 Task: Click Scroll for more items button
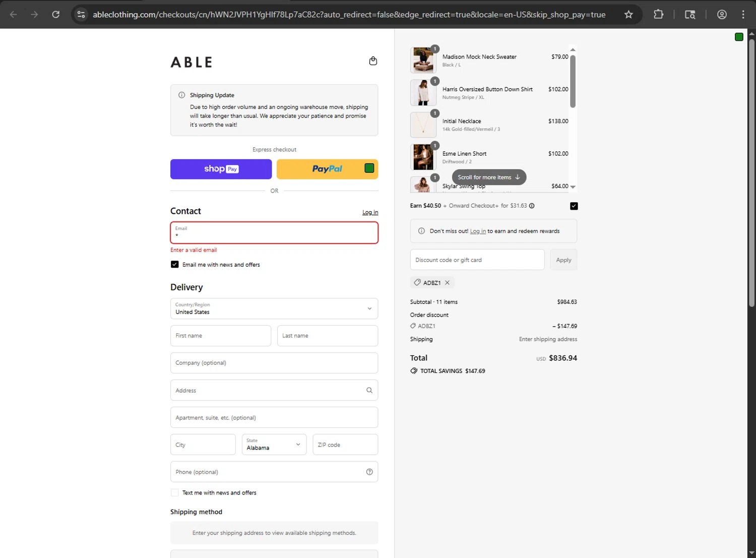tap(489, 177)
